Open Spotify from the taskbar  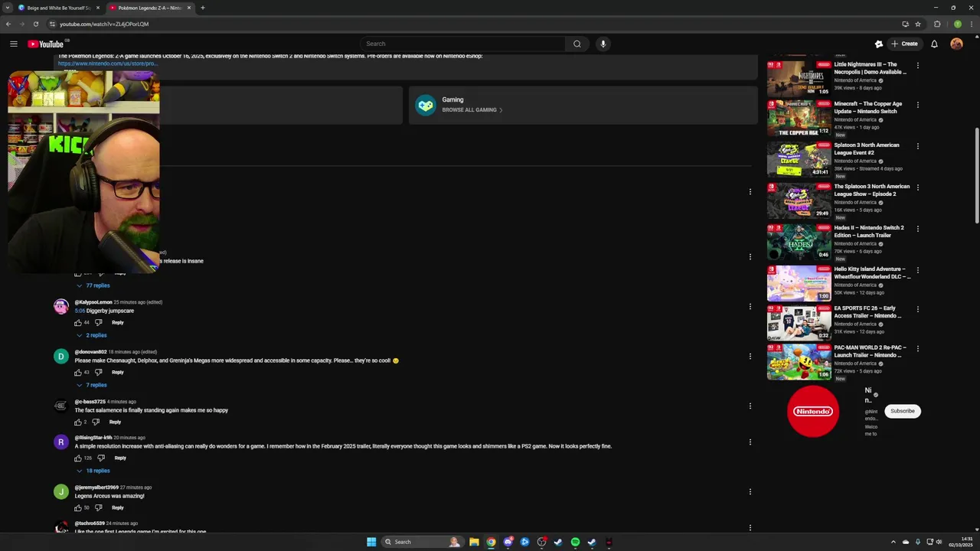tap(575, 542)
